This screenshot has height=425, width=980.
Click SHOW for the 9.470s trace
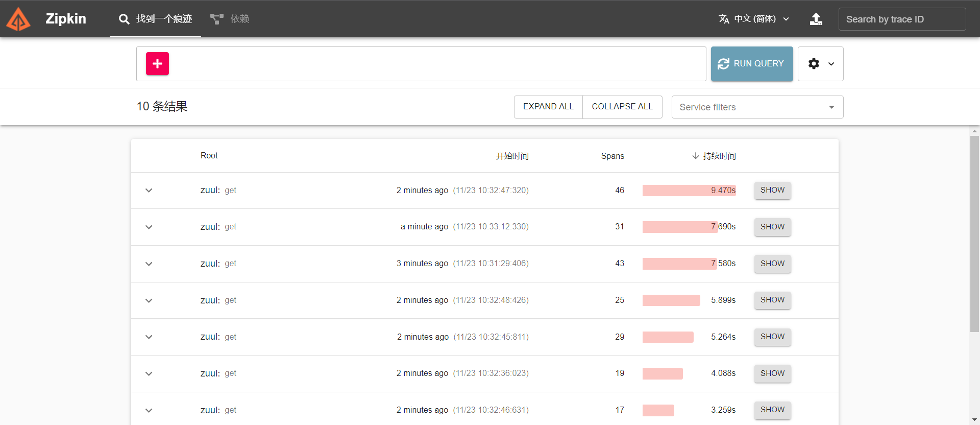(772, 190)
